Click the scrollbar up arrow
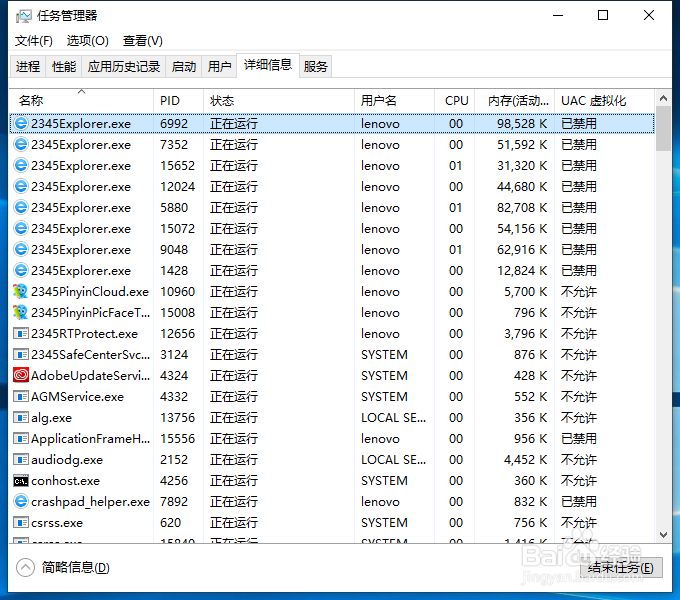 click(x=663, y=98)
